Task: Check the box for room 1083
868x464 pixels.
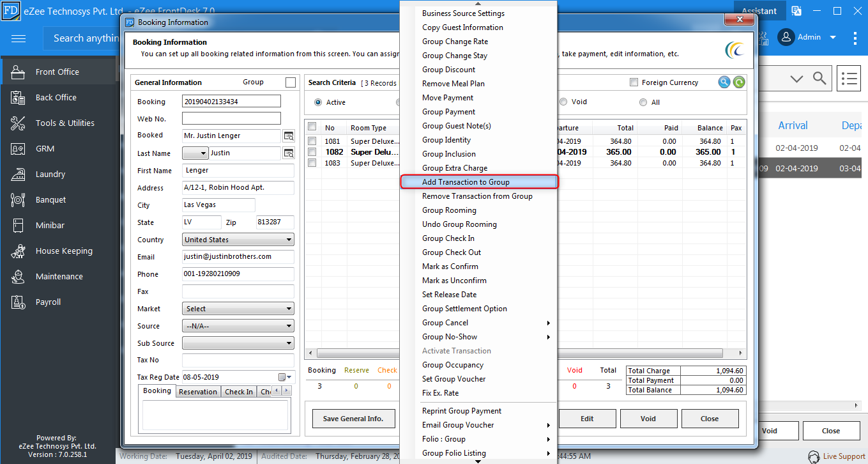Action: (312, 163)
